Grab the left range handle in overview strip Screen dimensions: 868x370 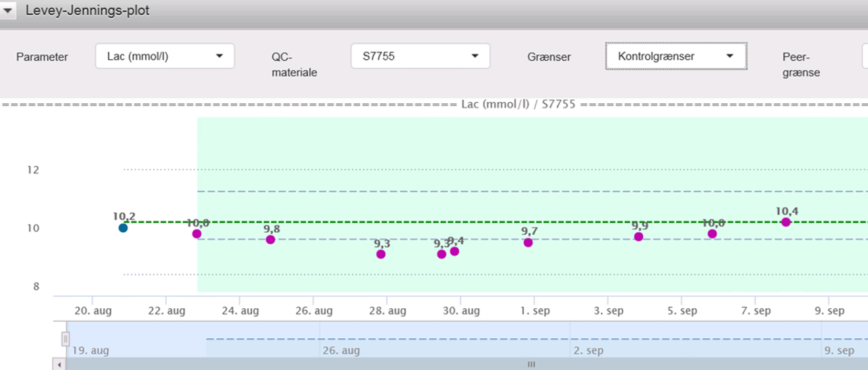coord(66,338)
